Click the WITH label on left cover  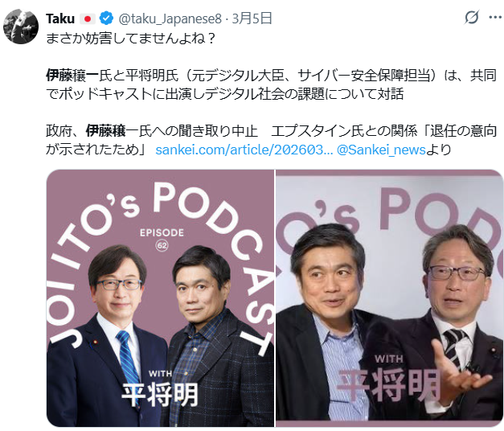pos(160,374)
